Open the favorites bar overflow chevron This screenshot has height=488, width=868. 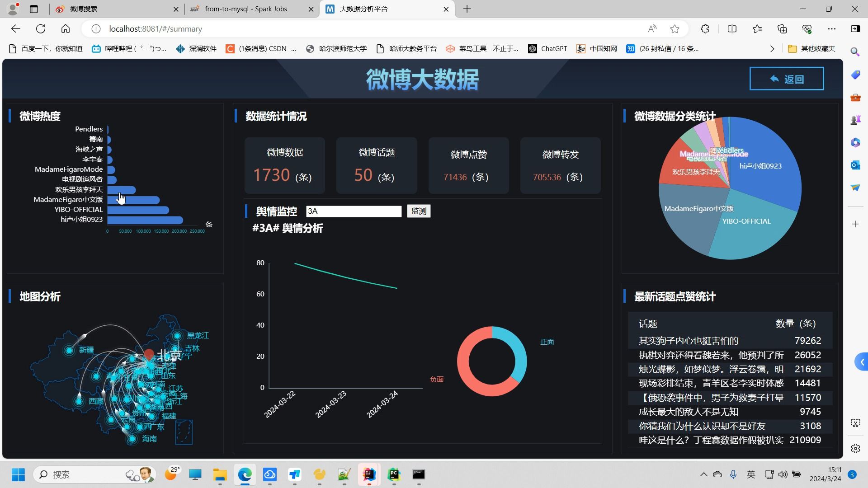pos(772,48)
